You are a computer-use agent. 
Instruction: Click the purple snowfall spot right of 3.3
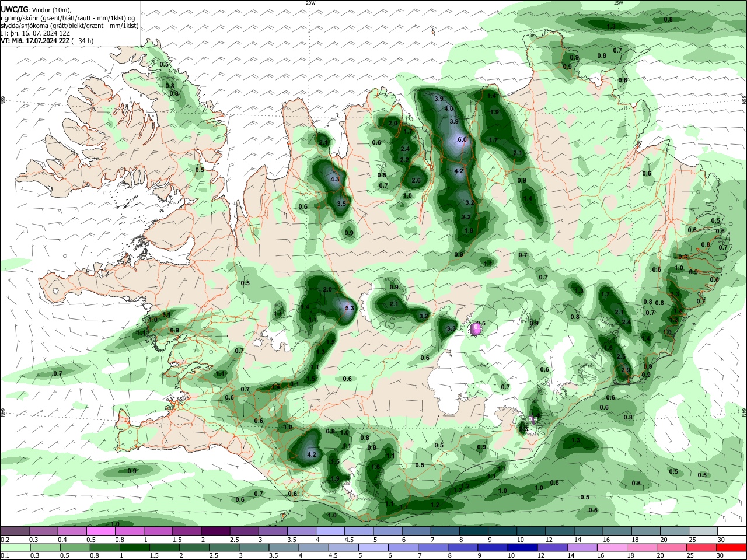point(476,329)
